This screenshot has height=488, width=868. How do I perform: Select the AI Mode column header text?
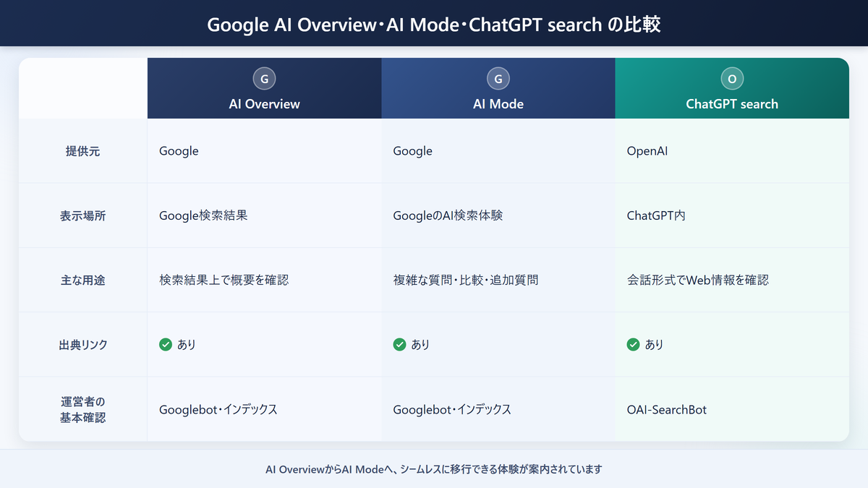(x=498, y=104)
